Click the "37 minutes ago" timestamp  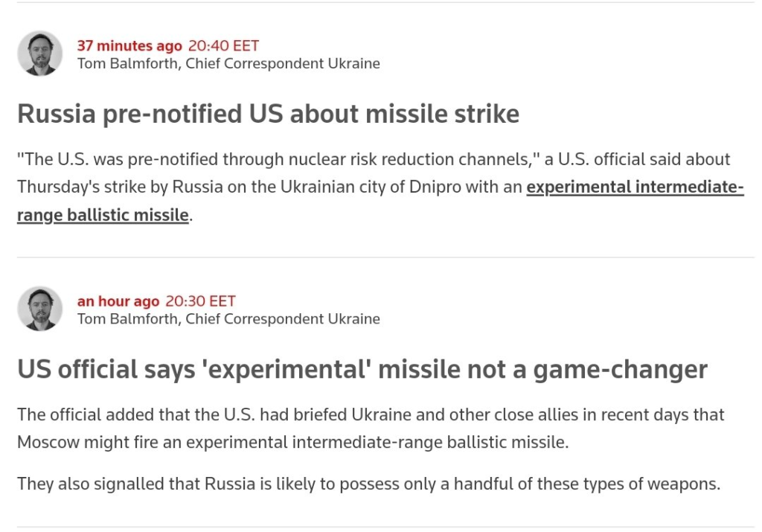pos(129,46)
